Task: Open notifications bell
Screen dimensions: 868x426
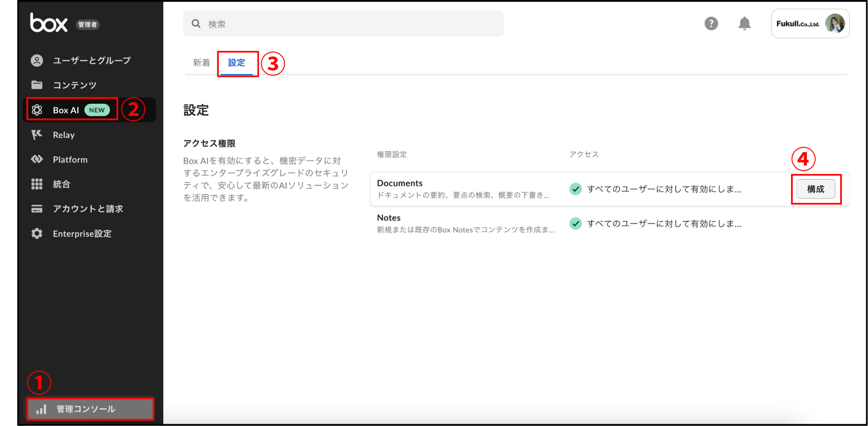Action: tap(744, 23)
